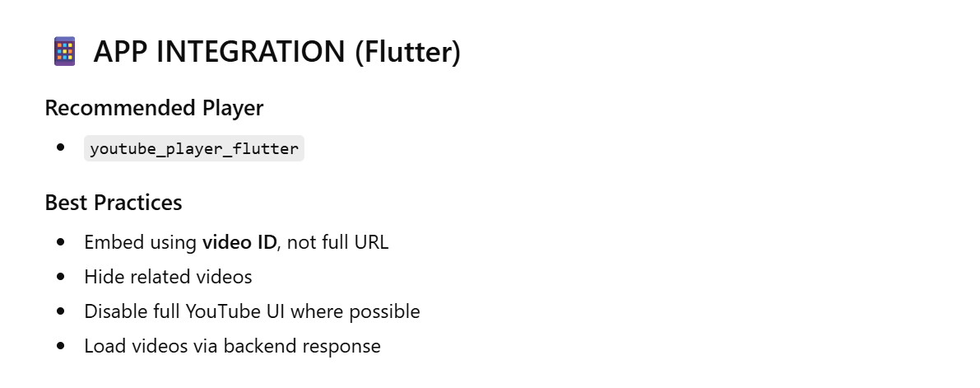Viewport: 980px width, 388px height.
Task: Click the bold "video ID" text
Action: coord(239,242)
